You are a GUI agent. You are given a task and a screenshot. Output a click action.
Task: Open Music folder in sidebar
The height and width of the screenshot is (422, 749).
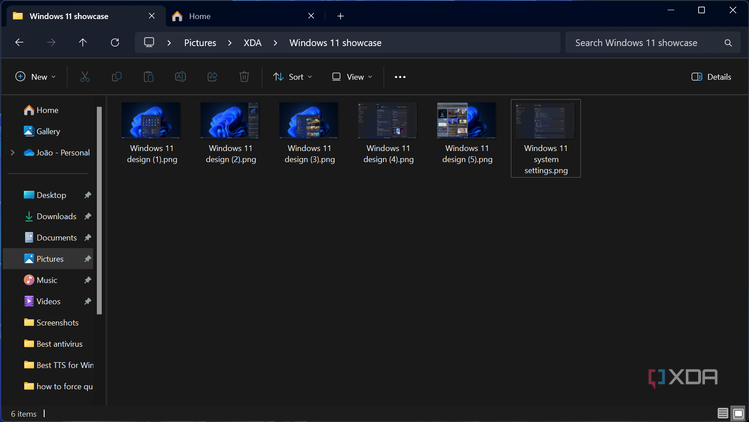click(x=41, y=280)
